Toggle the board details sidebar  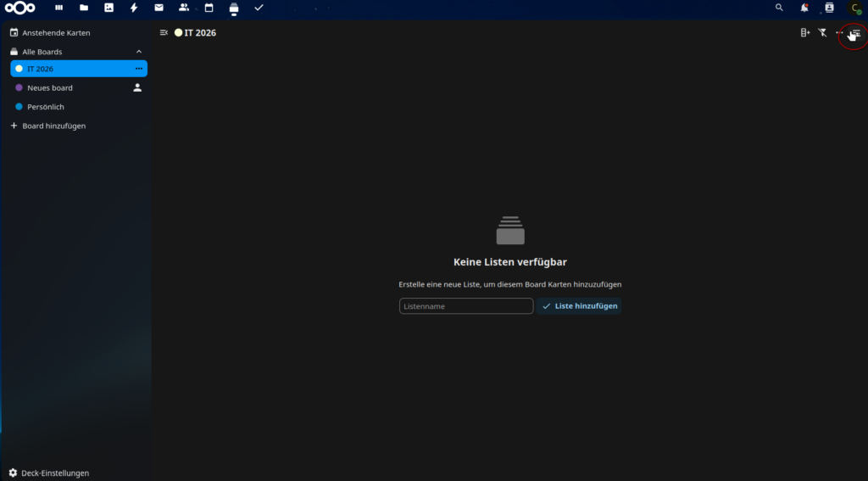click(x=856, y=33)
